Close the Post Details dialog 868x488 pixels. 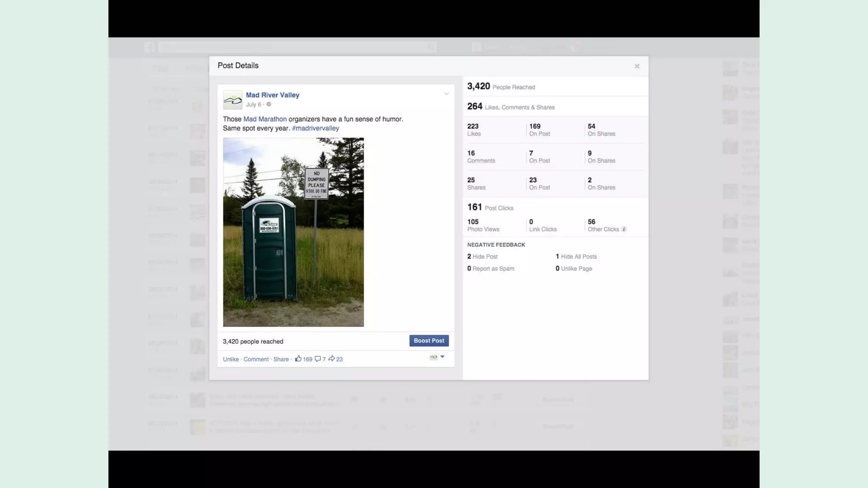(637, 66)
